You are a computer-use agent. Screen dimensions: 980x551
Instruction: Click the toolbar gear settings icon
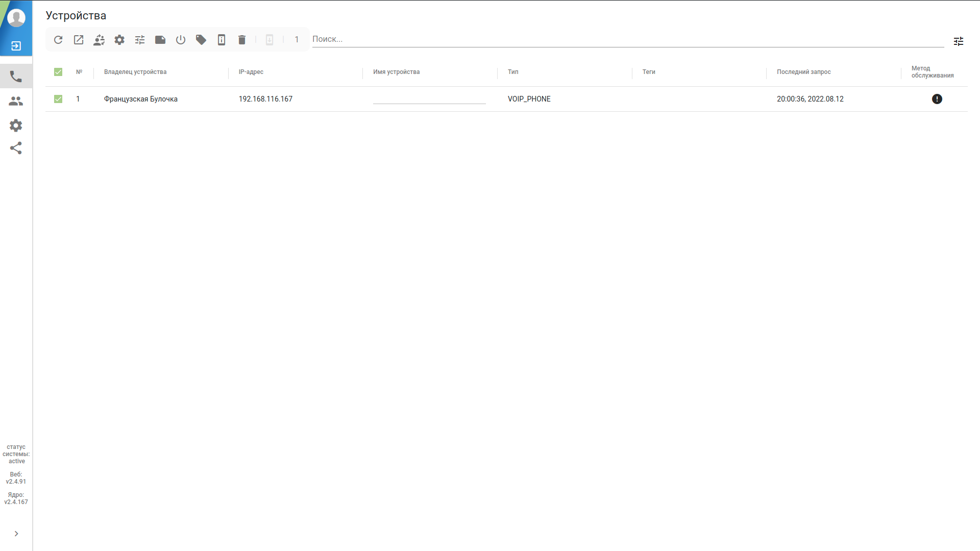[119, 40]
